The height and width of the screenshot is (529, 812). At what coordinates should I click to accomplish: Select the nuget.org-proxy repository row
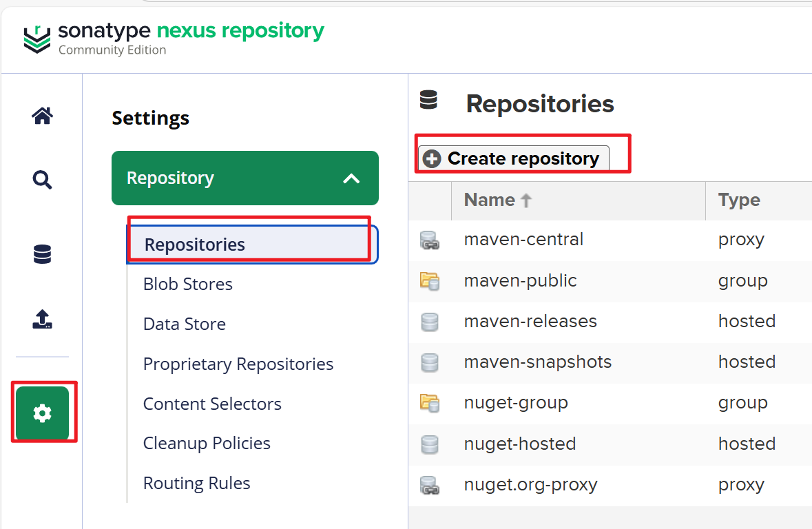point(530,485)
